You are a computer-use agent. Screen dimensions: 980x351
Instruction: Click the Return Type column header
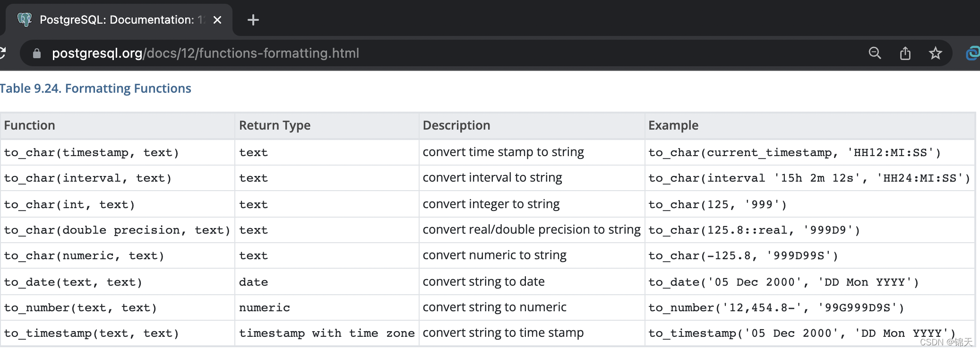click(x=275, y=125)
